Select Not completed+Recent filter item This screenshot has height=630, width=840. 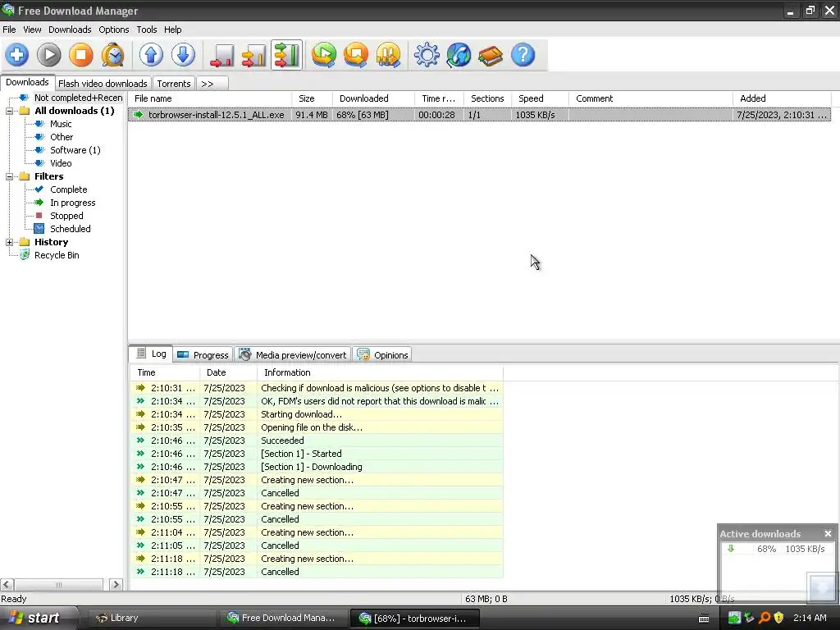click(x=78, y=98)
